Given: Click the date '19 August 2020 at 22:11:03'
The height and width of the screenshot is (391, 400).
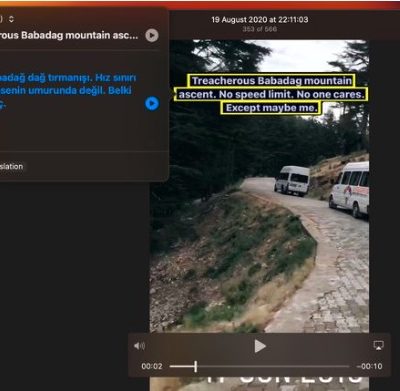Looking at the screenshot, I should [260, 20].
